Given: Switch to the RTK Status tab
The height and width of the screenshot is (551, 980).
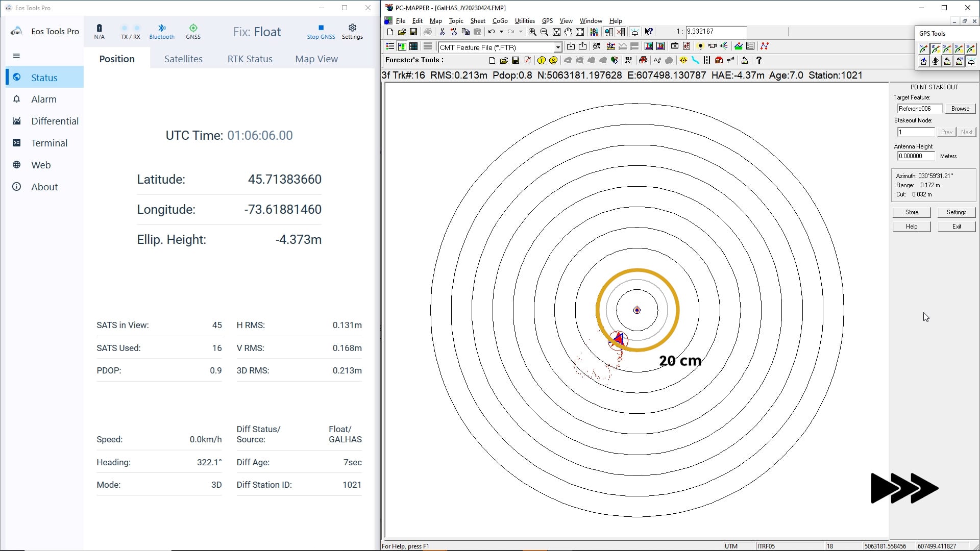Looking at the screenshot, I should pyautogui.click(x=250, y=59).
